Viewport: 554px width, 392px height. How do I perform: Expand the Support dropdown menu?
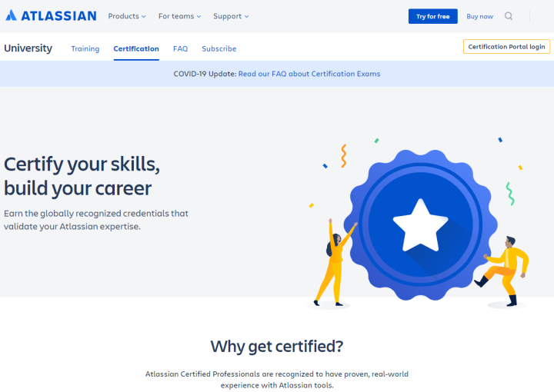click(231, 16)
